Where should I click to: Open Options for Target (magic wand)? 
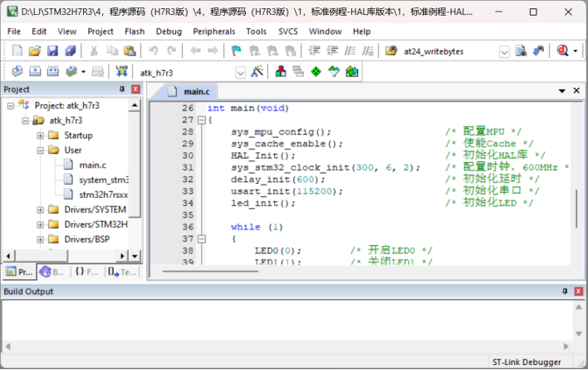[257, 72]
